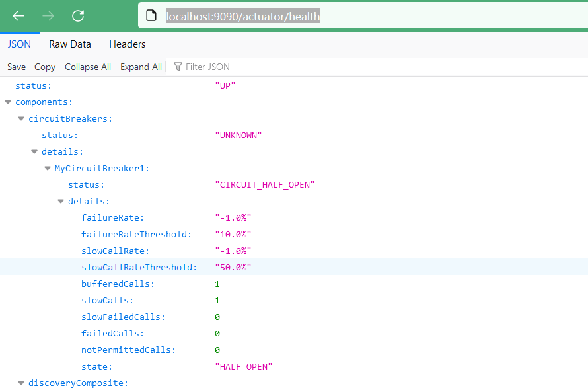This screenshot has width=588, height=390.
Task: Select the failureRate "-1.0%" value
Action: [233, 217]
